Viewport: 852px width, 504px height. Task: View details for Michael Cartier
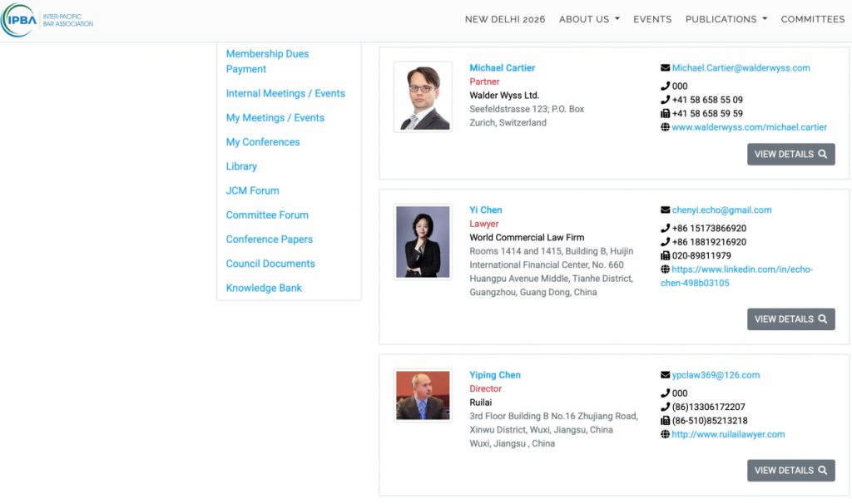[790, 154]
